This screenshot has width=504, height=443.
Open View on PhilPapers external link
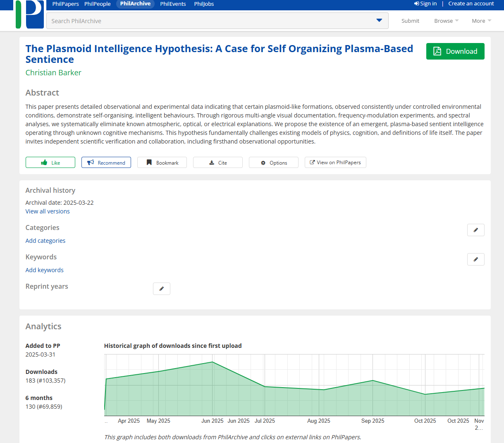pos(335,163)
